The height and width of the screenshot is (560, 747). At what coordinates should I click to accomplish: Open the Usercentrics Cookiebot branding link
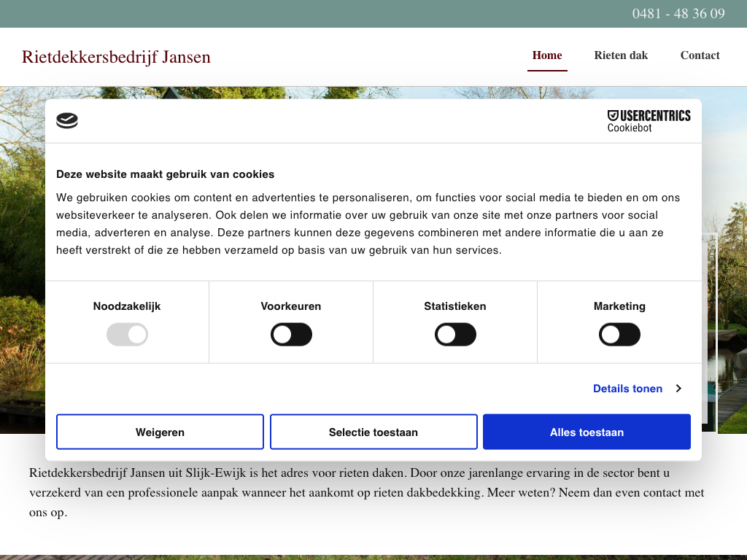(648, 121)
